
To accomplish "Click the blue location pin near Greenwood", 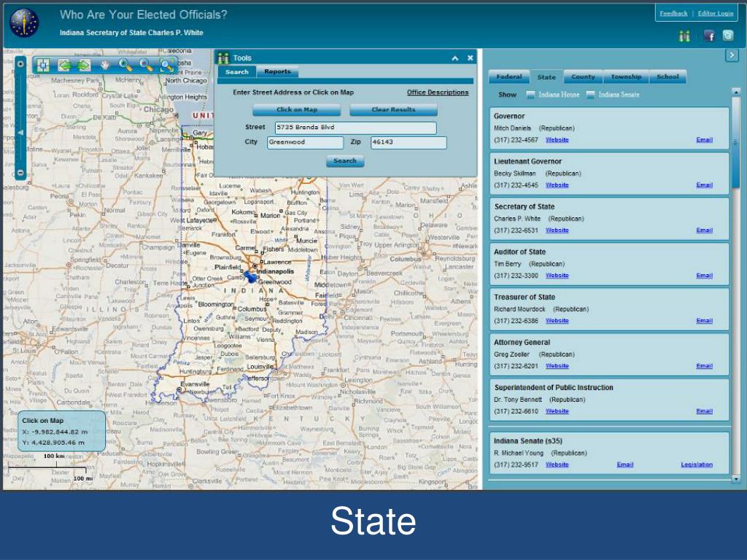I will point(249,276).
